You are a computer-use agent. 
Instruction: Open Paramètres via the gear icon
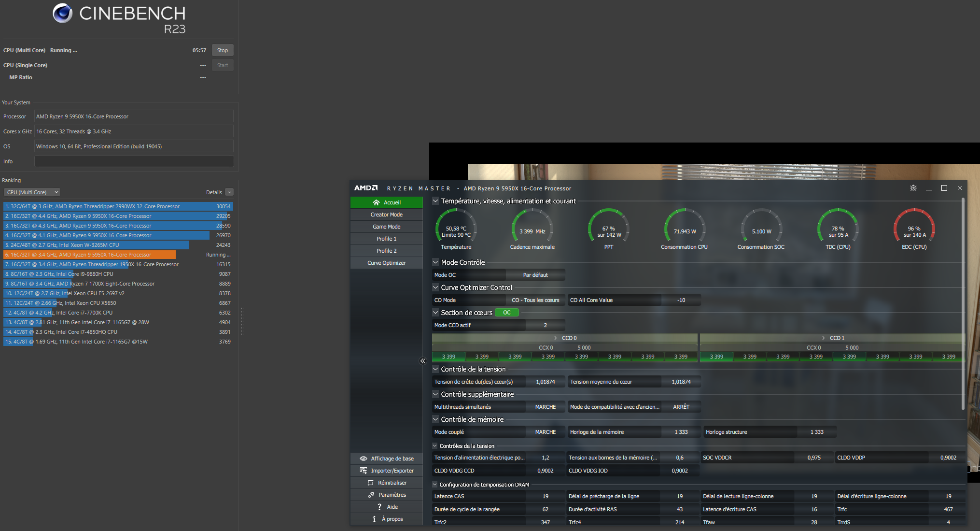[371, 495]
